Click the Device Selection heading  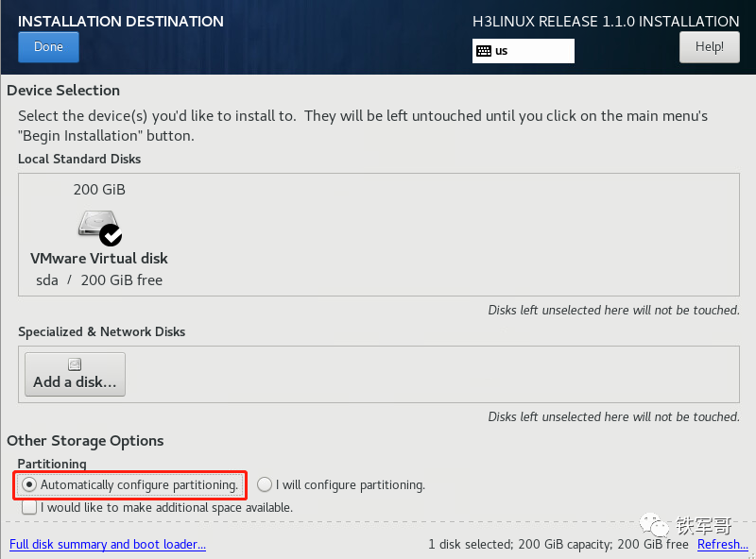coord(63,90)
